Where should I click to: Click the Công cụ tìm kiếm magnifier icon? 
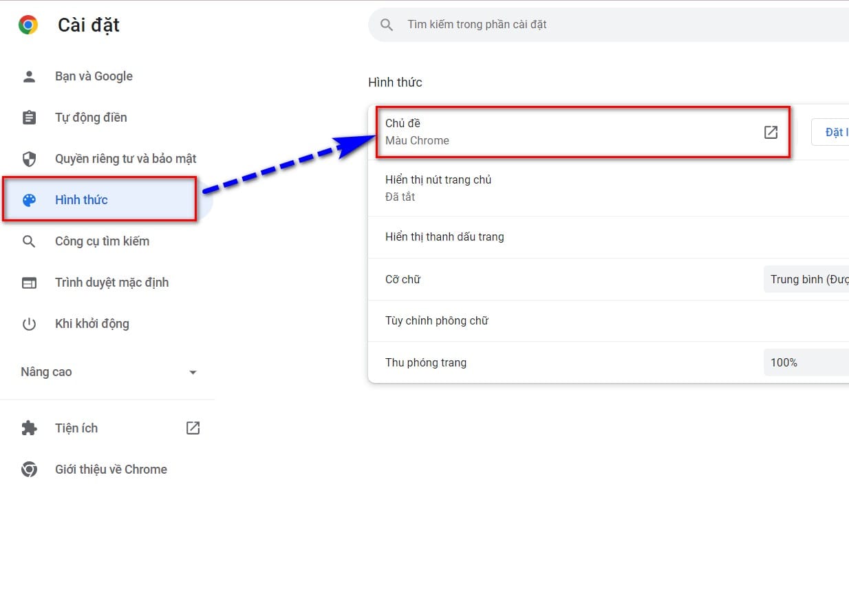click(29, 241)
